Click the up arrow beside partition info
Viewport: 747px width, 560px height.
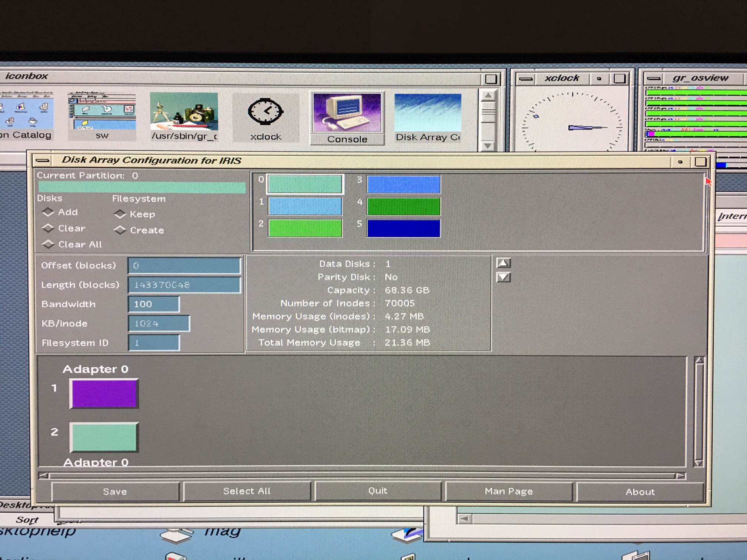(x=503, y=263)
